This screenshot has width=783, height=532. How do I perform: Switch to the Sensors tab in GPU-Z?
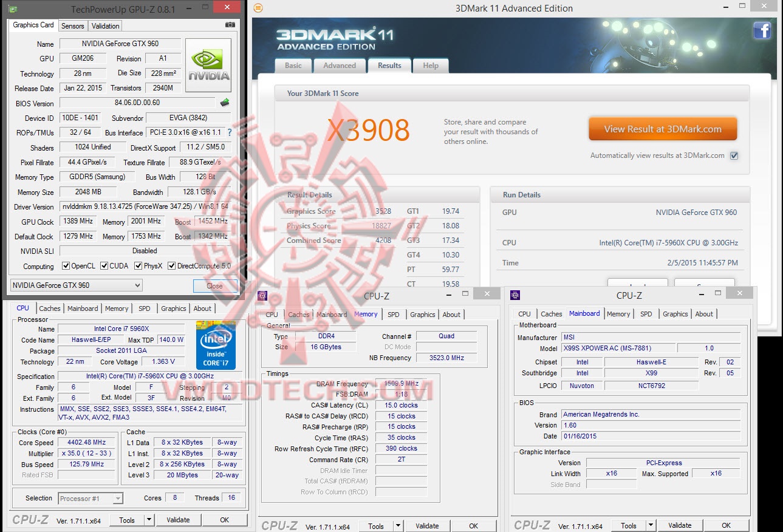coord(73,26)
